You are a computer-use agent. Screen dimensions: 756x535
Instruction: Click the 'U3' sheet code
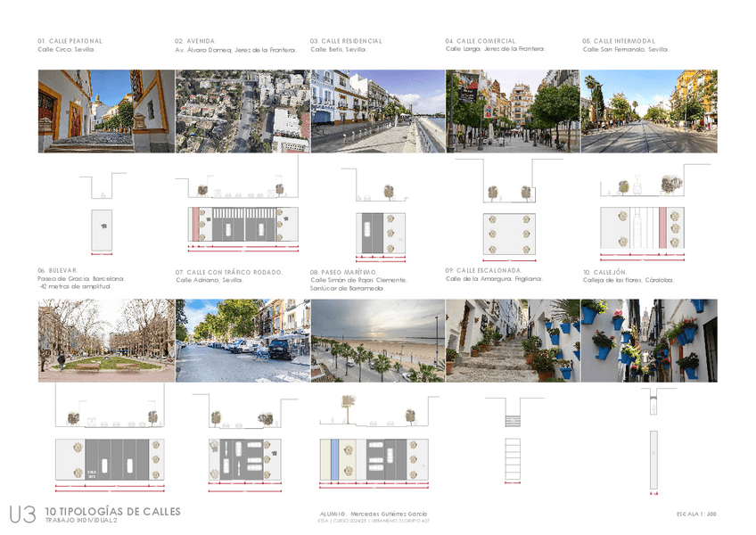click(x=22, y=514)
